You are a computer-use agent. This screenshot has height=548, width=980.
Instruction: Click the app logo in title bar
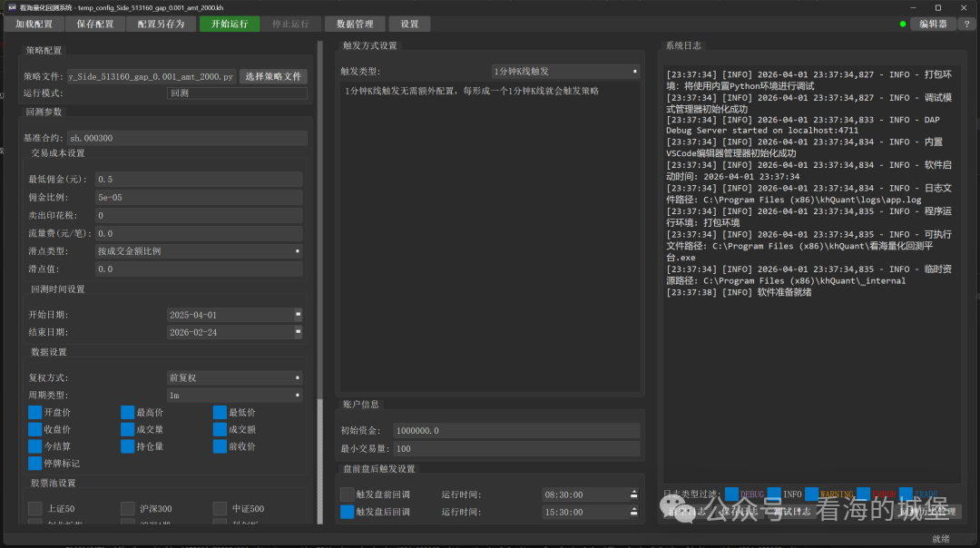coord(12,7)
